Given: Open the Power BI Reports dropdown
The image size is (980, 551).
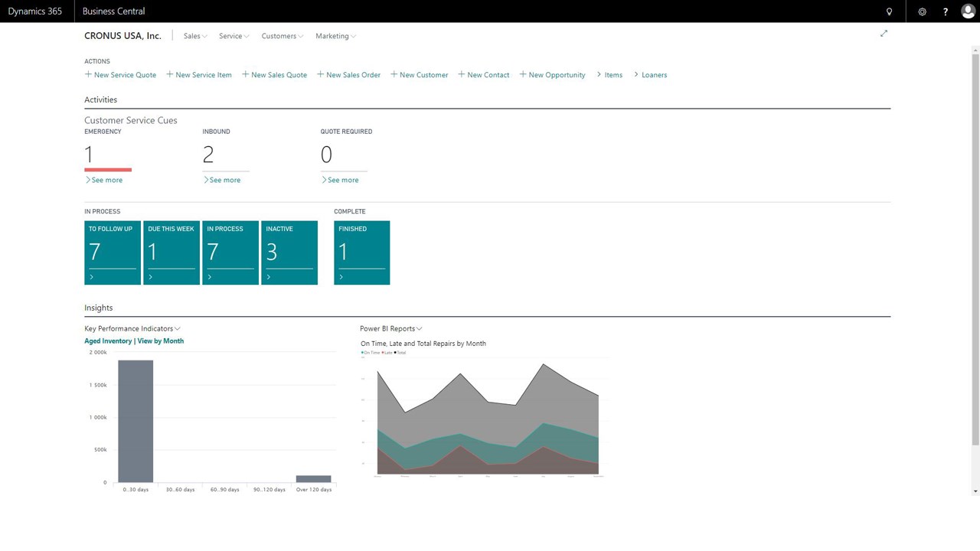Looking at the screenshot, I should pos(391,328).
